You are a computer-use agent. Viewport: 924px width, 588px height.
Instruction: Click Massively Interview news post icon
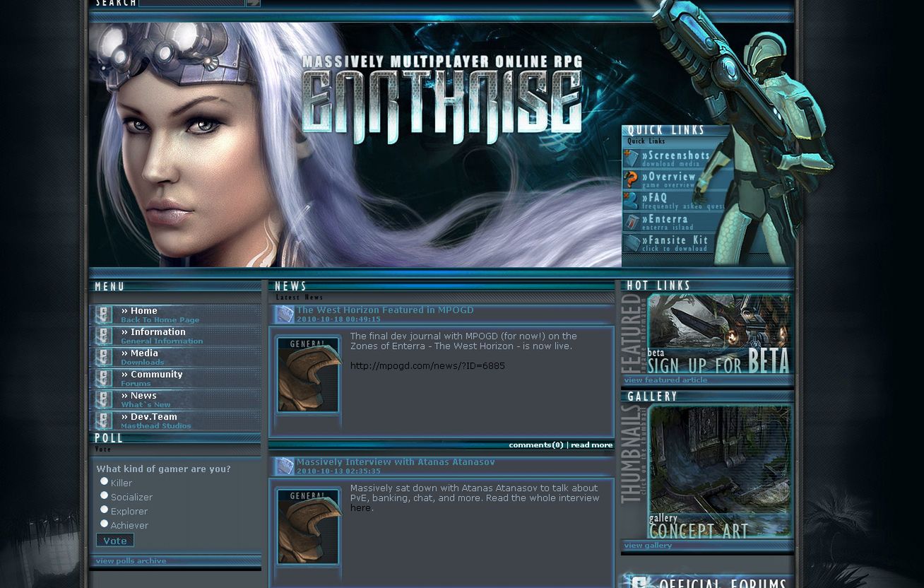point(284,466)
